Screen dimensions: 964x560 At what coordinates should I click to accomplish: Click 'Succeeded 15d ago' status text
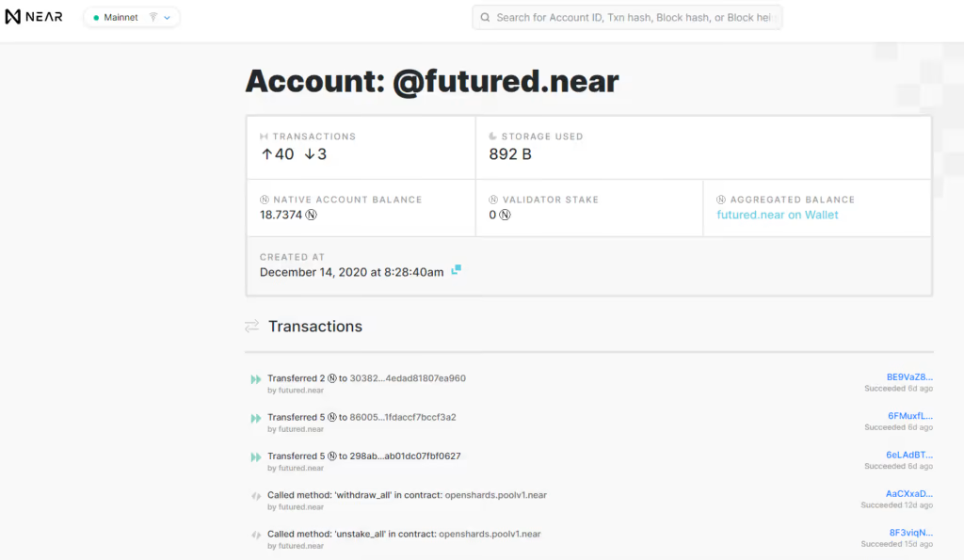pyautogui.click(x=897, y=544)
